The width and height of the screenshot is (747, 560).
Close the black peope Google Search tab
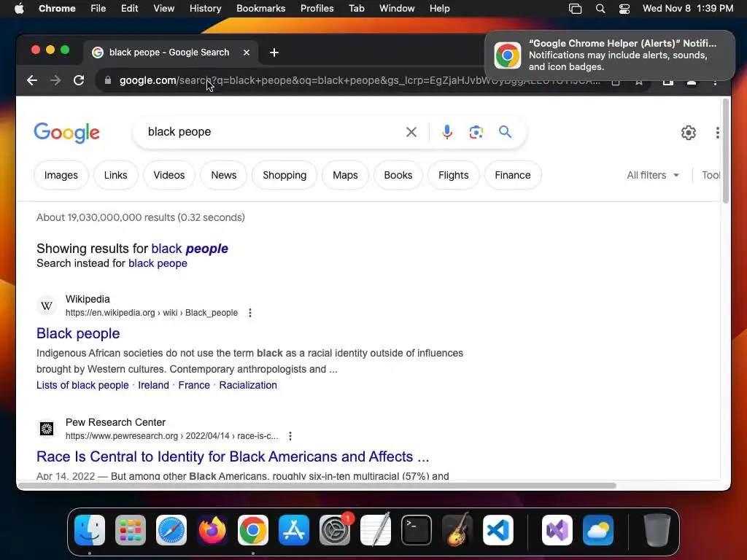click(x=247, y=52)
